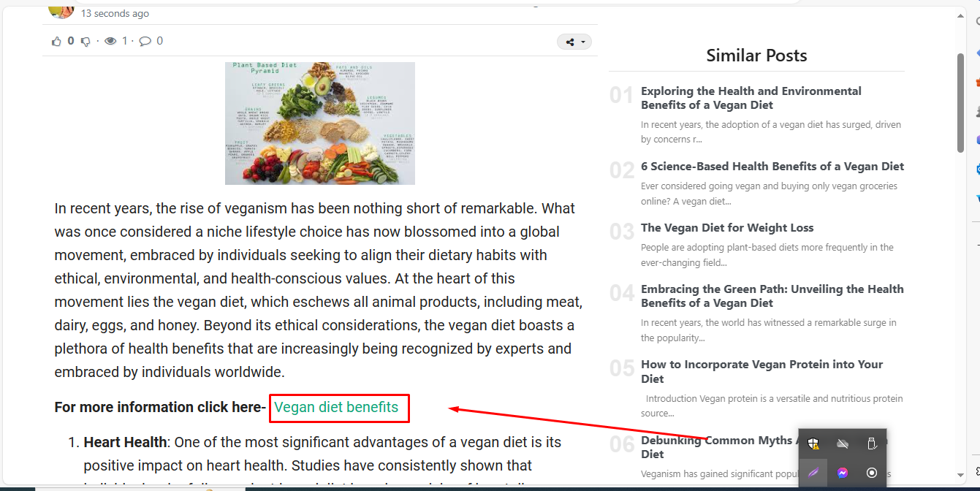Image resolution: width=980 pixels, height=491 pixels.
Task: Click the comments speech bubble icon
Action: click(145, 42)
